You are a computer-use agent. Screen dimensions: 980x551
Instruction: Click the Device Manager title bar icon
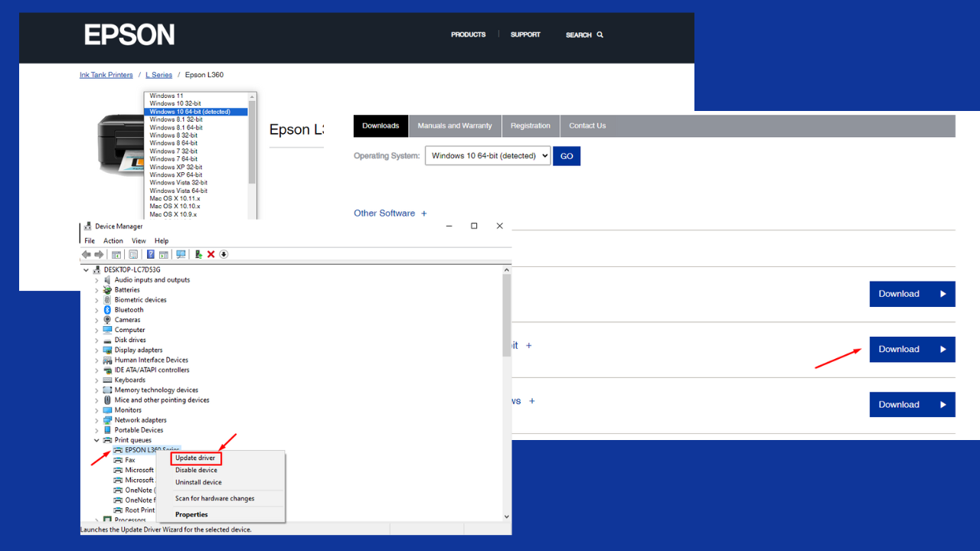88,227
